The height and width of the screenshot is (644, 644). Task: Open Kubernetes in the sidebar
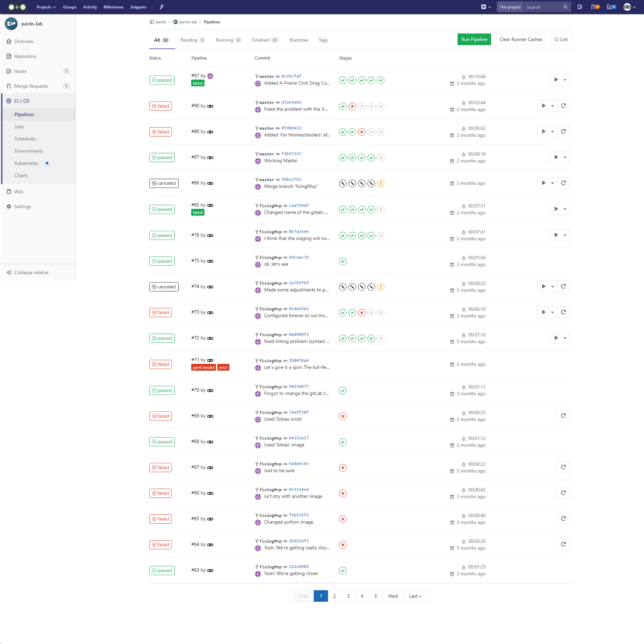(x=27, y=163)
